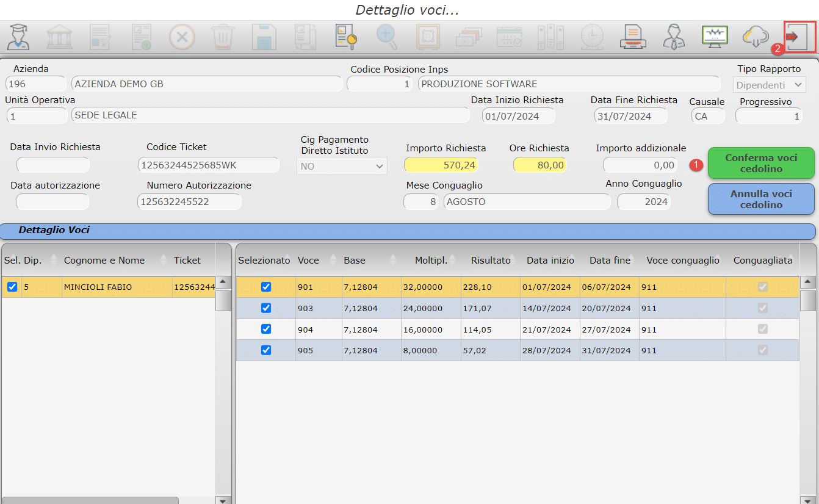Click the archive binders toolbar icon

coord(550,37)
